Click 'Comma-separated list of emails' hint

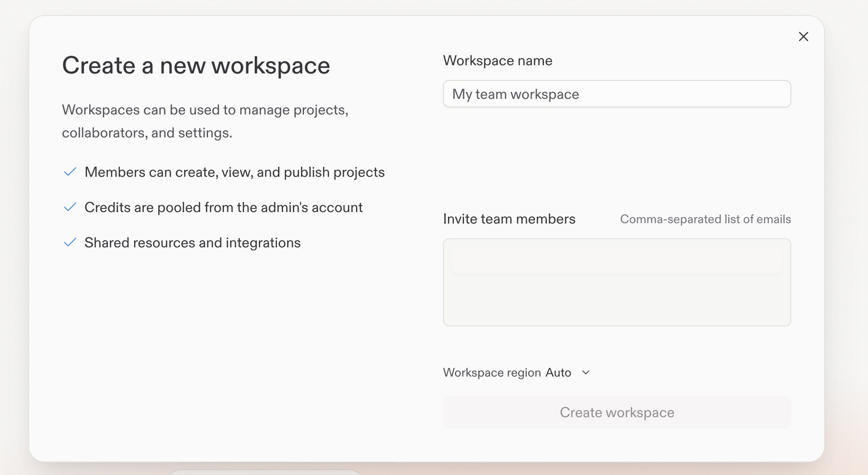coord(705,219)
